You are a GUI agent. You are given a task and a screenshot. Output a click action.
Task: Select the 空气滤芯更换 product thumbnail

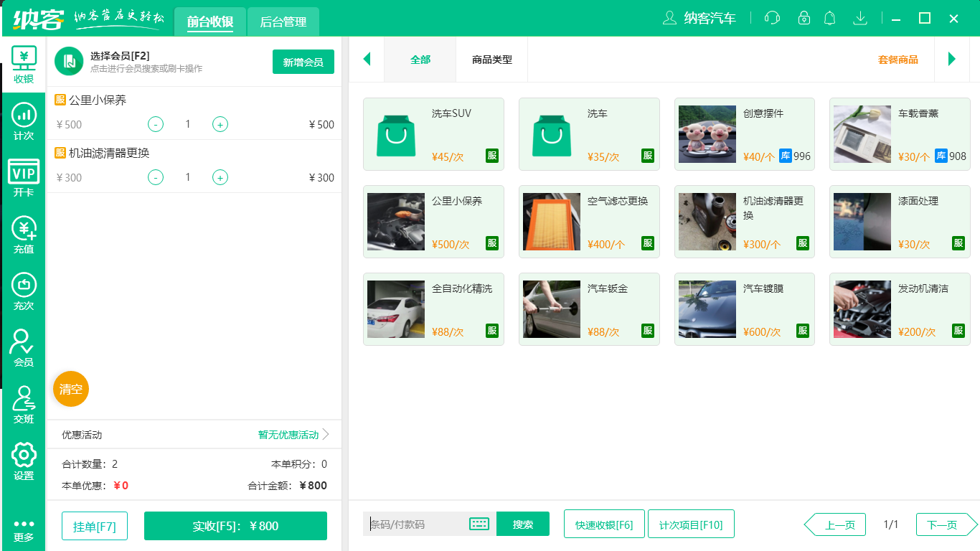pos(552,222)
